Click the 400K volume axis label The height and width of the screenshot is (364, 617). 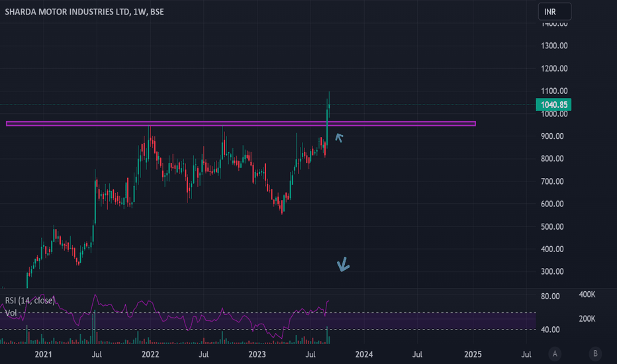pyautogui.click(x=587, y=295)
